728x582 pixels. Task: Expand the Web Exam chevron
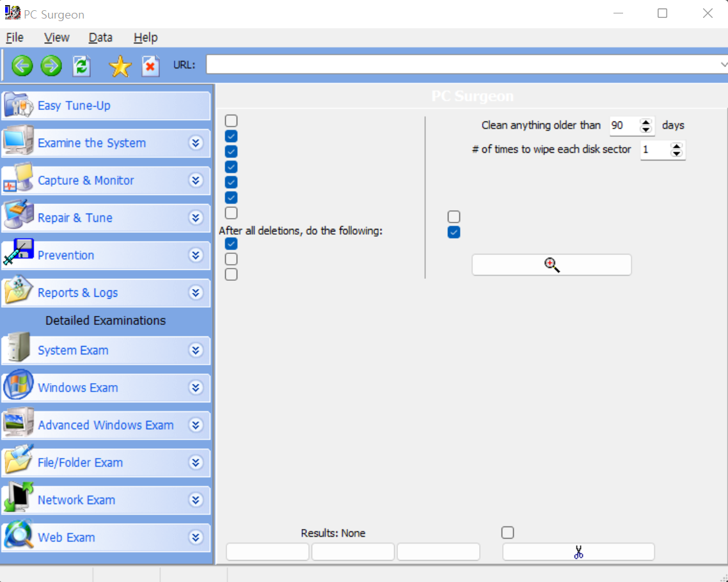(x=196, y=537)
